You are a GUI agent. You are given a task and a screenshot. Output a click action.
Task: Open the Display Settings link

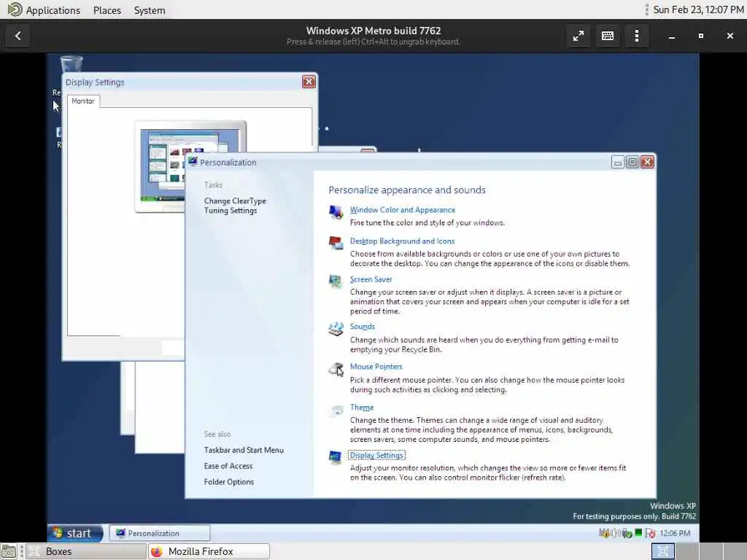tap(376, 455)
